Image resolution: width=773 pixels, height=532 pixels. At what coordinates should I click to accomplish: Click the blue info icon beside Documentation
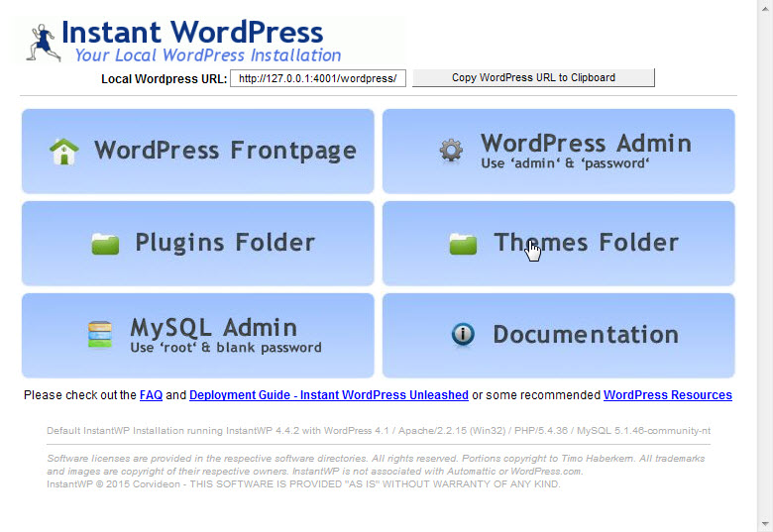click(x=463, y=335)
